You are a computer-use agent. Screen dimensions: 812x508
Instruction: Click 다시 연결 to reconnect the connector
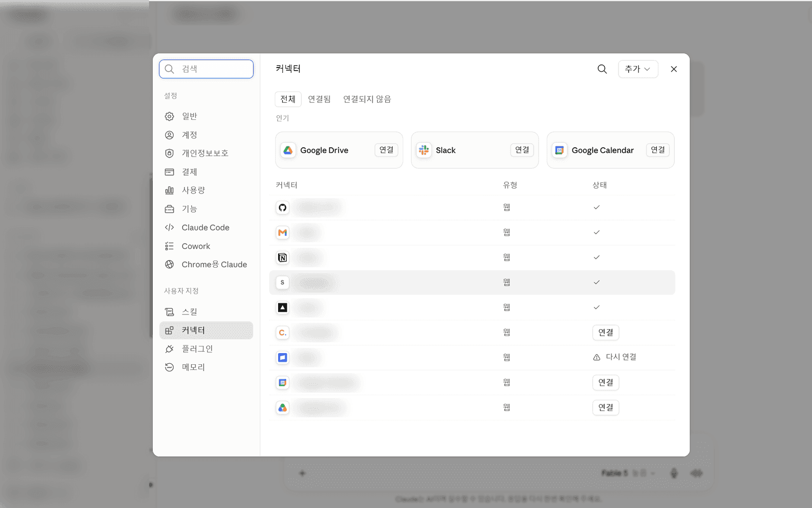click(x=621, y=357)
